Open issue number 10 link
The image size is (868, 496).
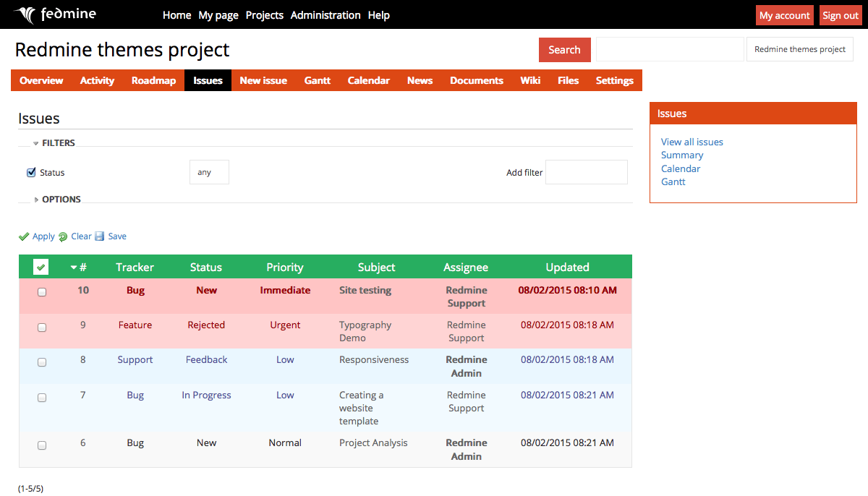(x=83, y=290)
